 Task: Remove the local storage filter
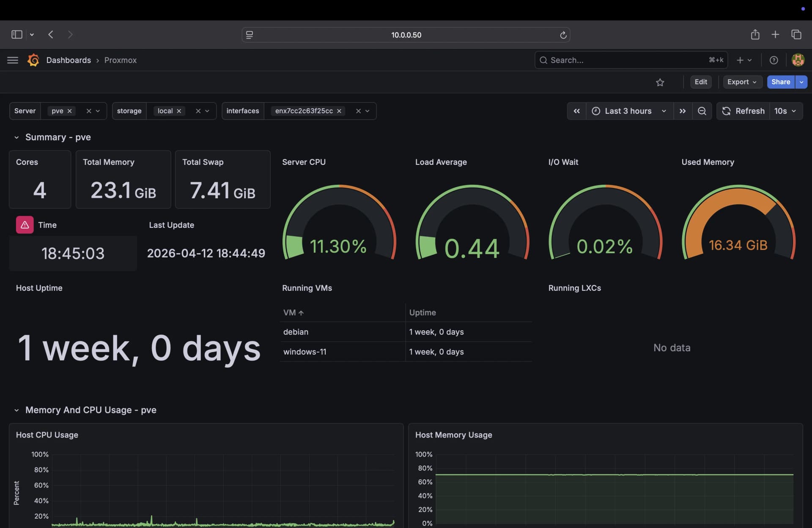pos(178,111)
